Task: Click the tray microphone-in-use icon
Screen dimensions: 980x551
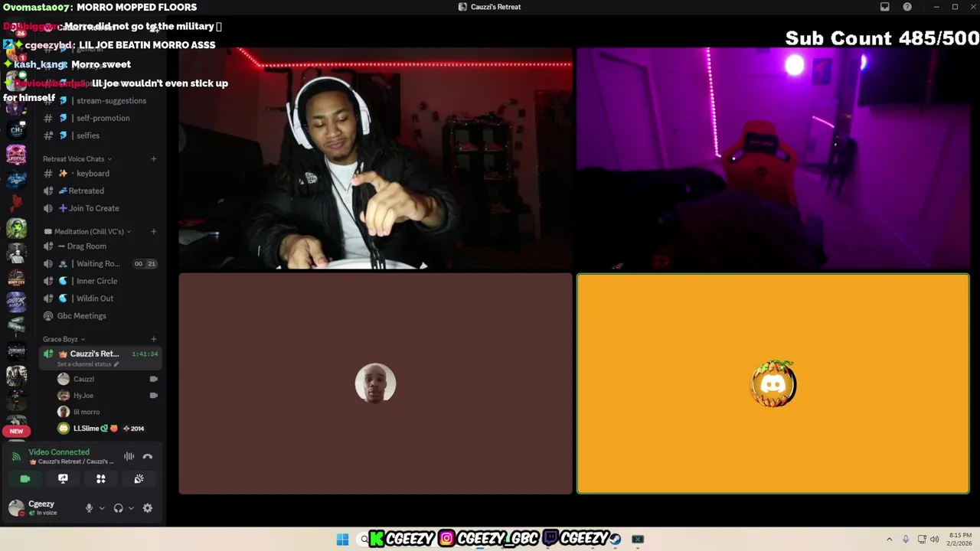Action: [x=906, y=539]
